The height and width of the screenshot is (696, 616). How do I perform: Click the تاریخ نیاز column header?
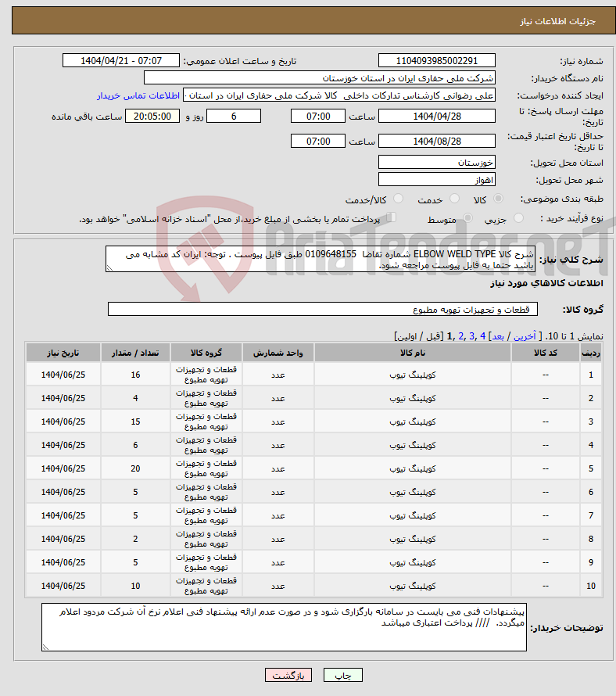(63, 353)
